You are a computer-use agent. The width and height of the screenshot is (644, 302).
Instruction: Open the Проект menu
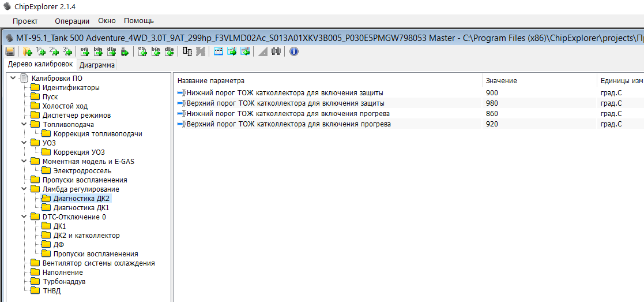click(x=25, y=21)
